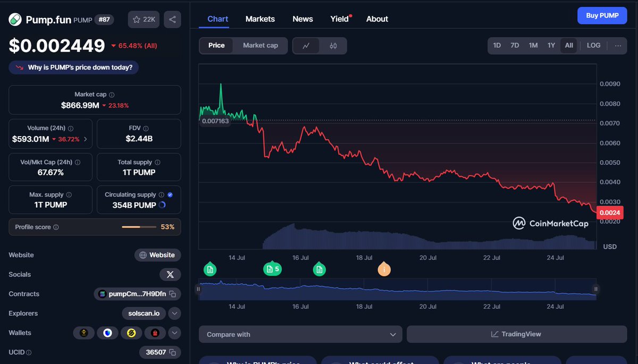
Task: Click Circulating supply info icon
Action: 162,195
